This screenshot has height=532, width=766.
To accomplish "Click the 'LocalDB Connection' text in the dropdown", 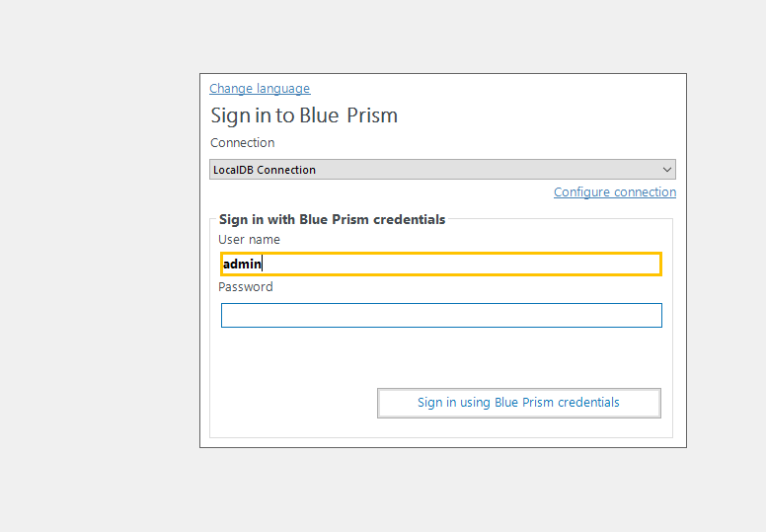I will pyautogui.click(x=265, y=170).
